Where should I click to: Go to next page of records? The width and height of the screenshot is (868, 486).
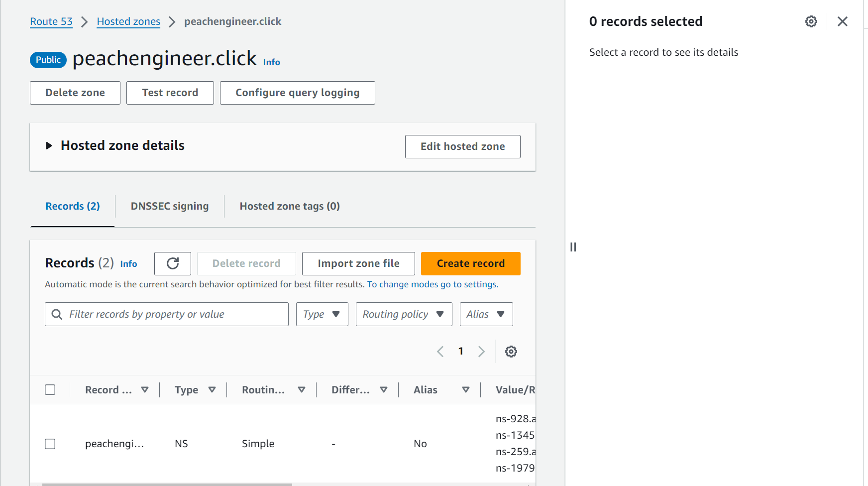(x=481, y=352)
